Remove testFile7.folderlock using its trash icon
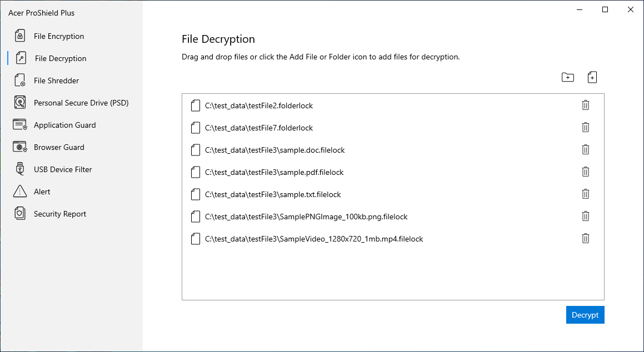Viewport: 644px width, 352px height. point(585,128)
